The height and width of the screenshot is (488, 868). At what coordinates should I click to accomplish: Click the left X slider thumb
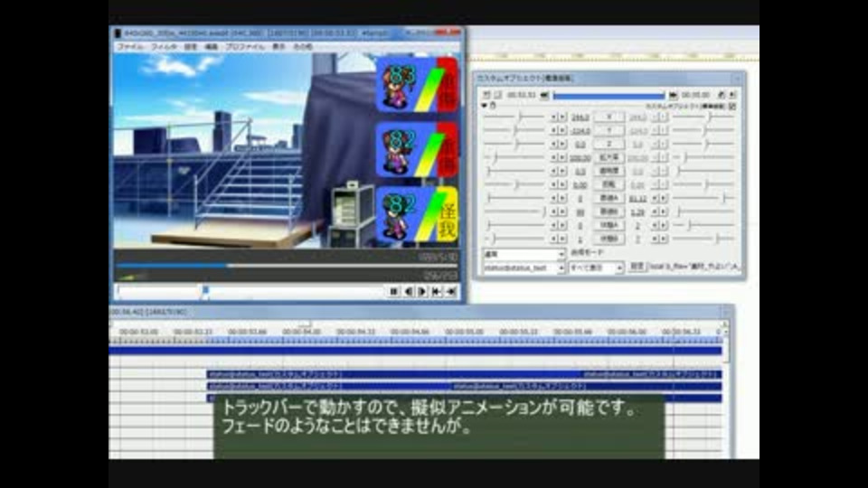520,117
